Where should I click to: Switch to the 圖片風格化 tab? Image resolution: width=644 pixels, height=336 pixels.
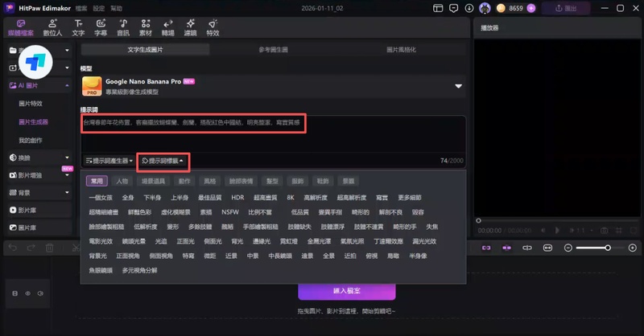point(401,50)
